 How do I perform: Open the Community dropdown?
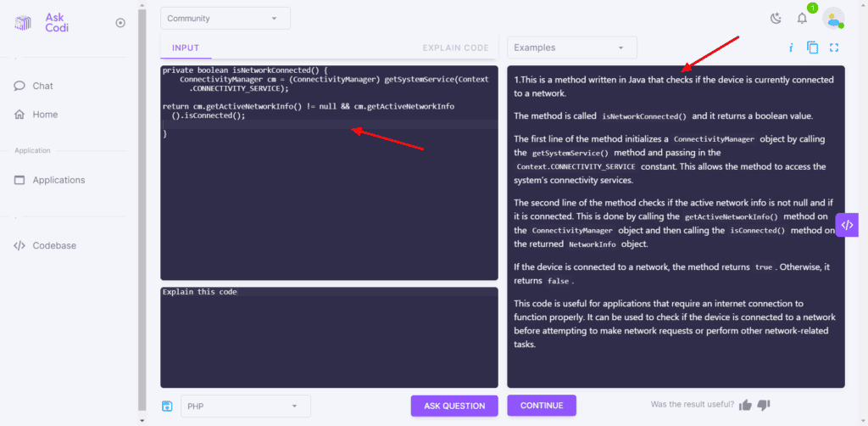pos(225,19)
